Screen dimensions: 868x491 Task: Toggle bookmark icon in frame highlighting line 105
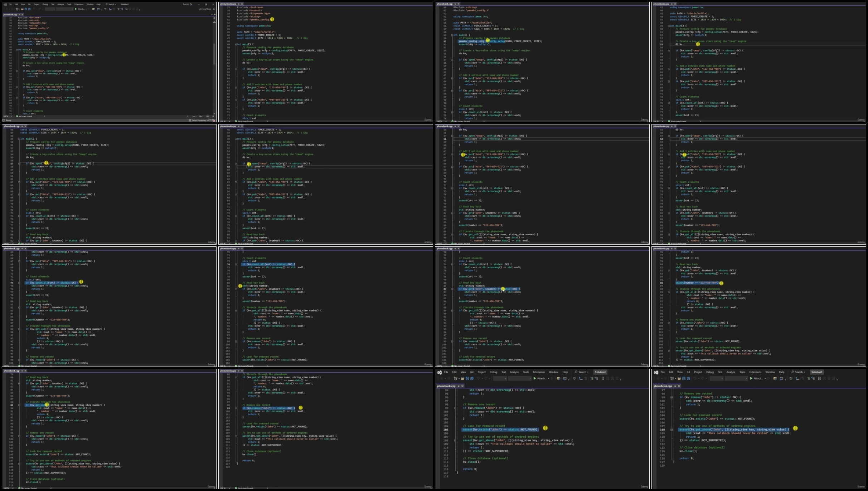pyautogui.click(x=603, y=378)
